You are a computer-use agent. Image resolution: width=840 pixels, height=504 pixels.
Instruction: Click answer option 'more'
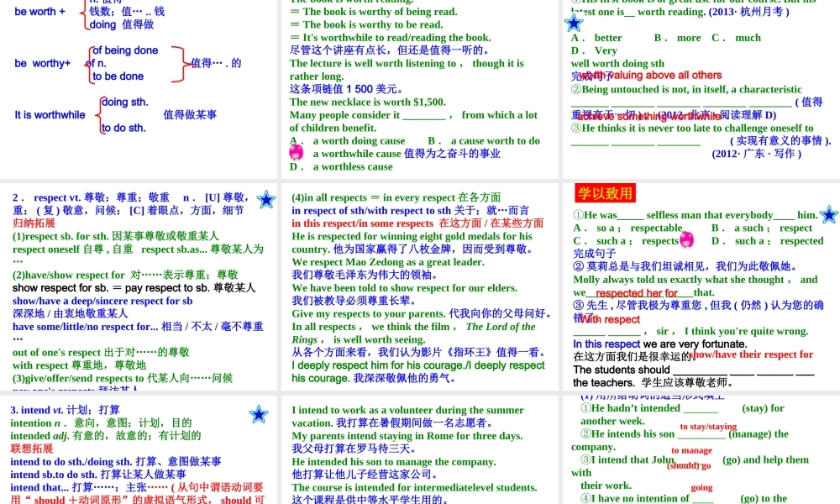pyautogui.click(x=689, y=38)
